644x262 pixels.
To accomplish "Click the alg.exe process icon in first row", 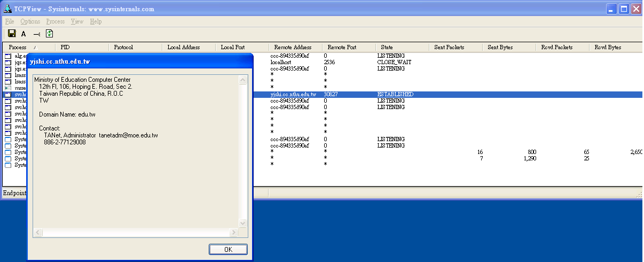I will tap(8, 56).
